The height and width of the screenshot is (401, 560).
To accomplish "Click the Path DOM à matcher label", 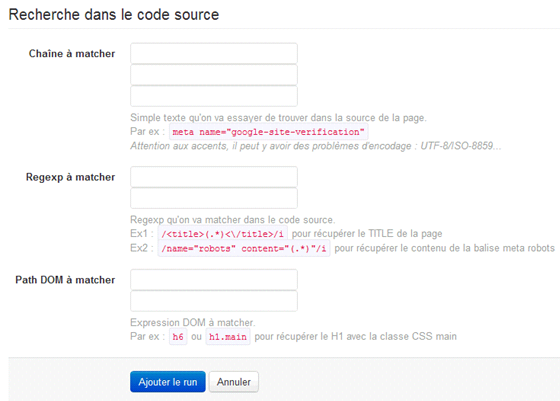I will pyautogui.click(x=65, y=280).
